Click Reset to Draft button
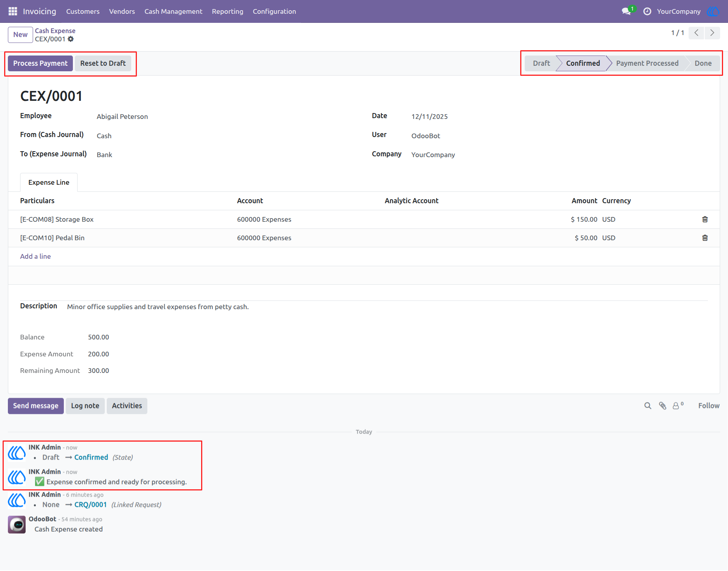This screenshot has height=571, width=728. coord(103,63)
